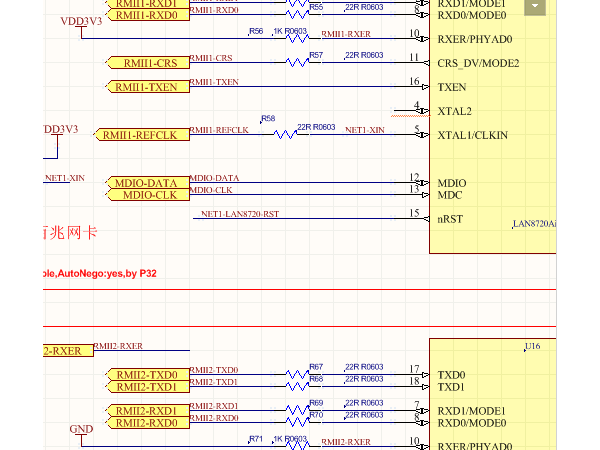Select the MDIO-CLK port symbol
The image size is (600, 450).
pos(146,195)
